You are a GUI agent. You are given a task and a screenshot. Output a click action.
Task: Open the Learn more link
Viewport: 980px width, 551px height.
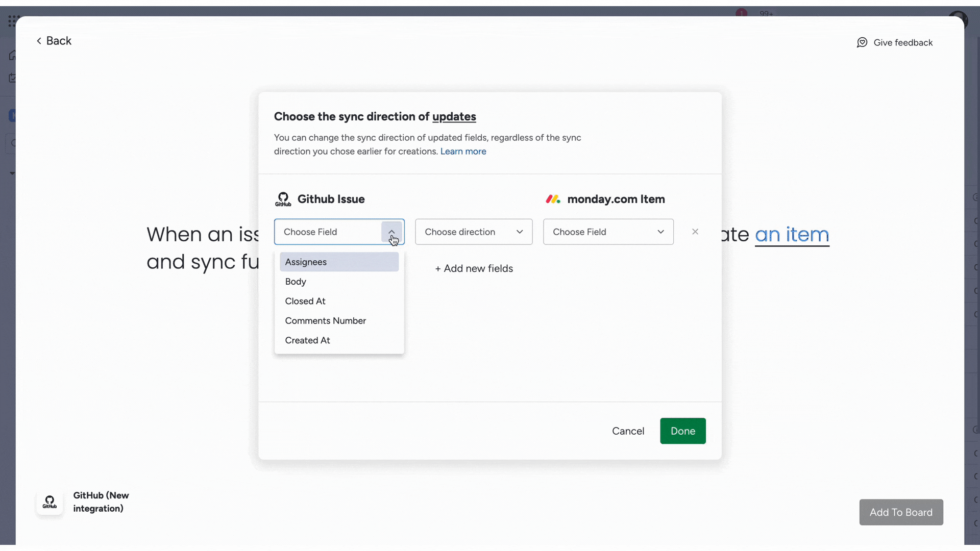tap(463, 151)
